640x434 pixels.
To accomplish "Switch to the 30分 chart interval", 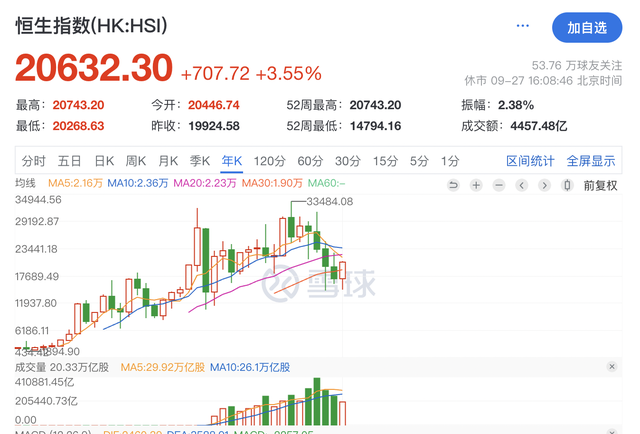I will (x=348, y=161).
